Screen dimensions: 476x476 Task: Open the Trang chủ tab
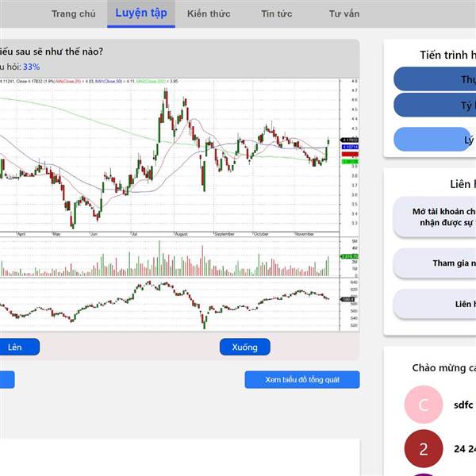click(x=73, y=13)
